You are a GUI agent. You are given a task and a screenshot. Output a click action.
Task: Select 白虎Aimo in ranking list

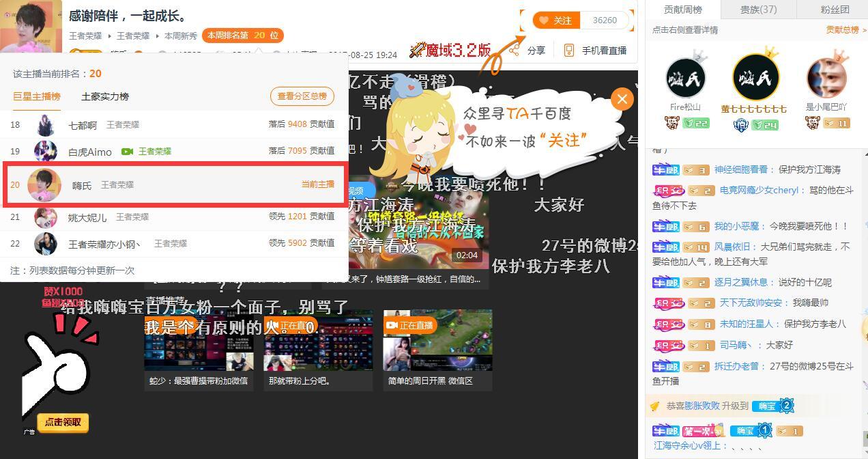click(89, 152)
